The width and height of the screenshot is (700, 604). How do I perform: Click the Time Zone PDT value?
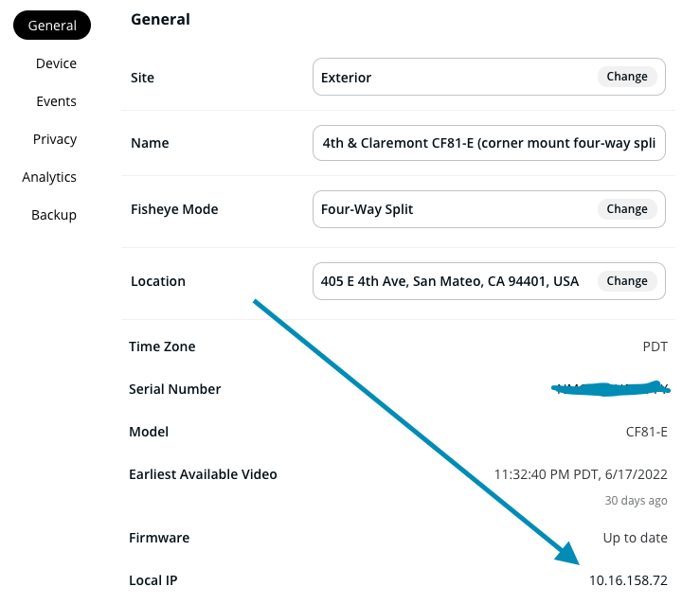(x=655, y=346)
